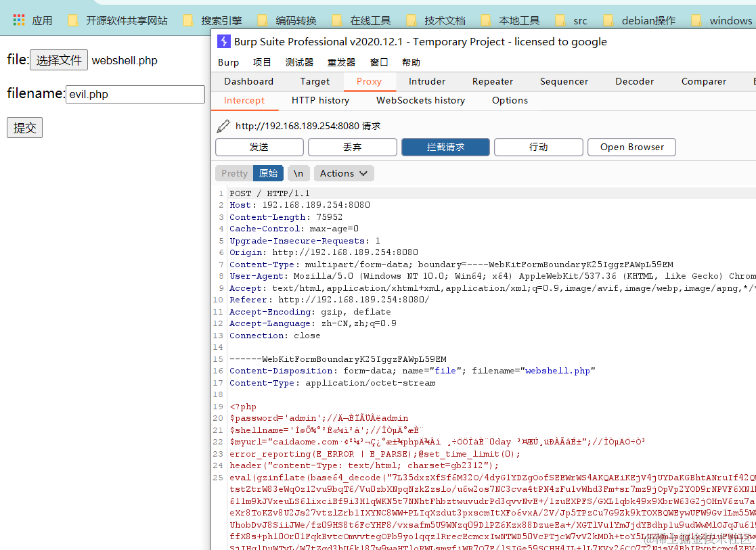Viewport: 756px width, 550px height.
Task: Click the Cache-Control: max-age=0 line
Action: tap(294, 229)
